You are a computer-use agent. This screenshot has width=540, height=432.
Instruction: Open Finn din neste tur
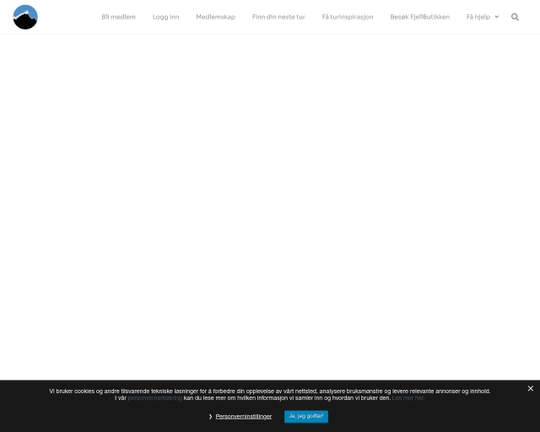279,17
